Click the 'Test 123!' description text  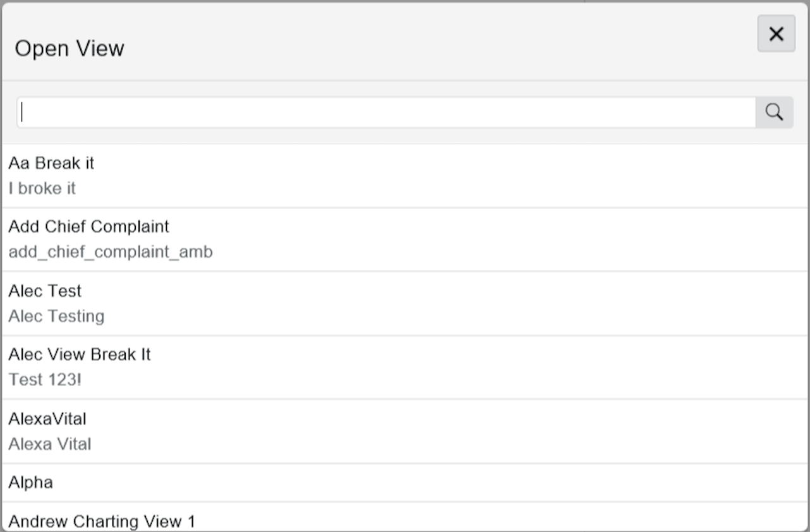point(45,380)
